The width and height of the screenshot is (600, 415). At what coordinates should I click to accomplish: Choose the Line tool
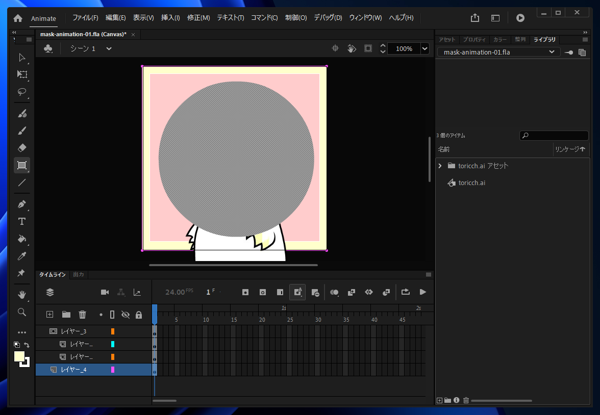click(x=22, y=183)
